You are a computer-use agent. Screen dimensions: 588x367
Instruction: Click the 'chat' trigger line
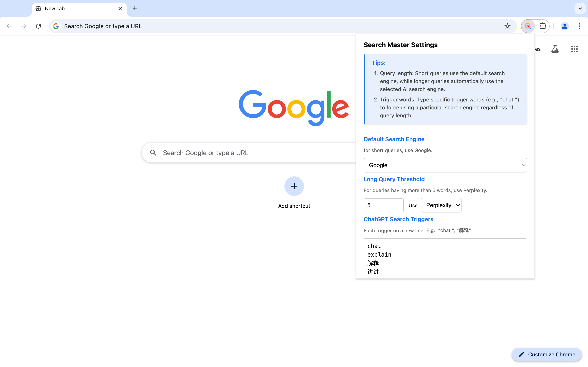tap(374, 246)
